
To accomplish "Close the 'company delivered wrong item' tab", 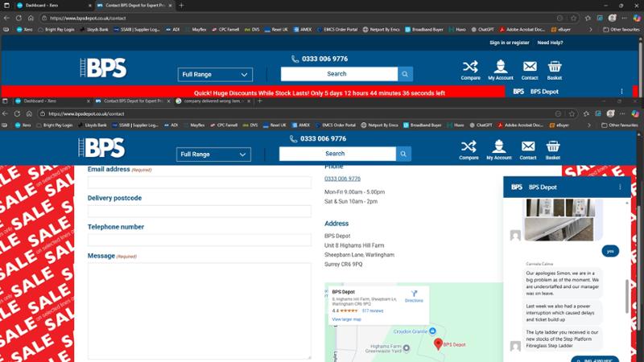I will coord(249,101).
